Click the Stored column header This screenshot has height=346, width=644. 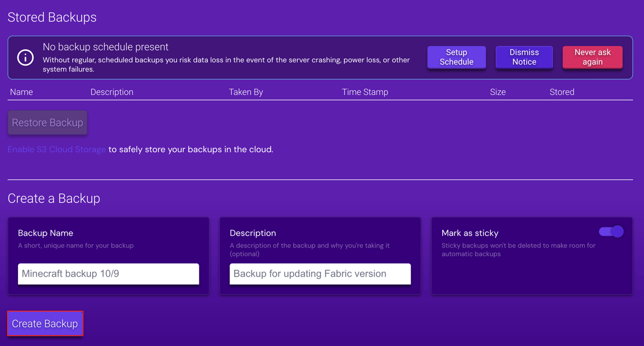pos(562,92)
